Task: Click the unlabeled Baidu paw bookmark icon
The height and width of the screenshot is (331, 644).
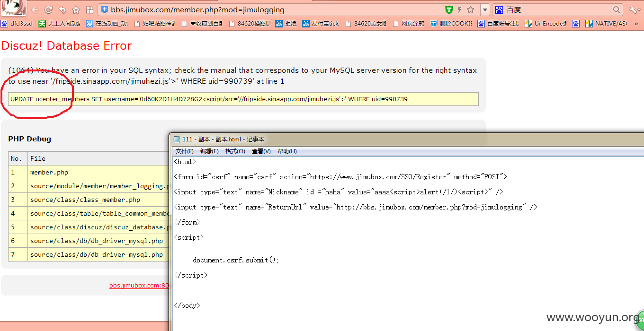Action: tap(576, 23)
